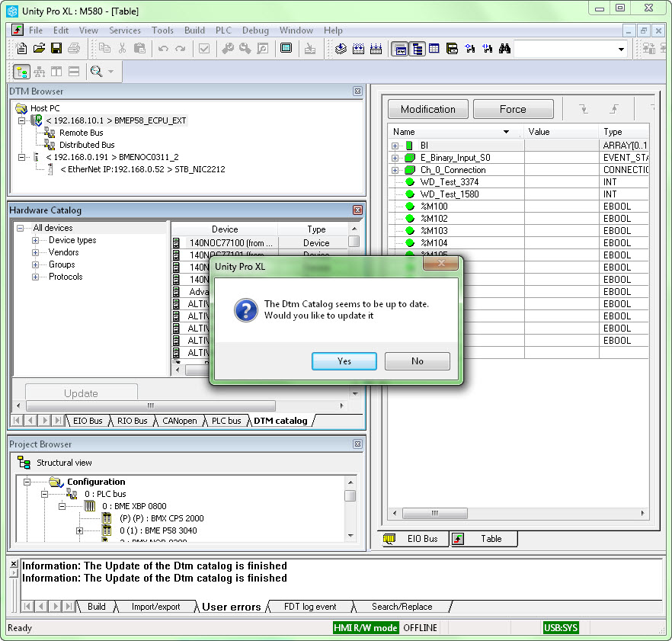This screenshot has width=672, height=641.
Task: Close the output window with the X icon
Action: [x=14, y=563]
